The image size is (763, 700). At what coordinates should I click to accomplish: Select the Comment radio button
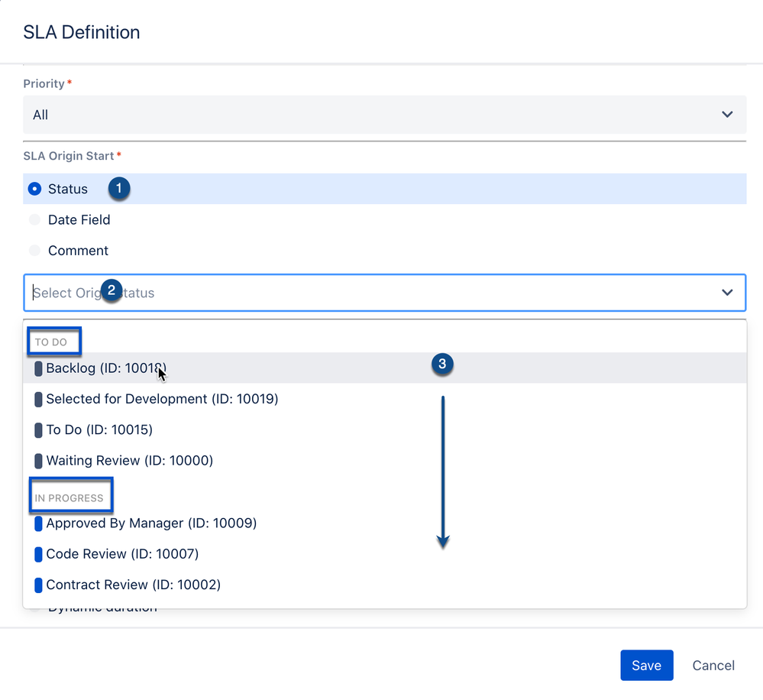[x=34, y=250]
